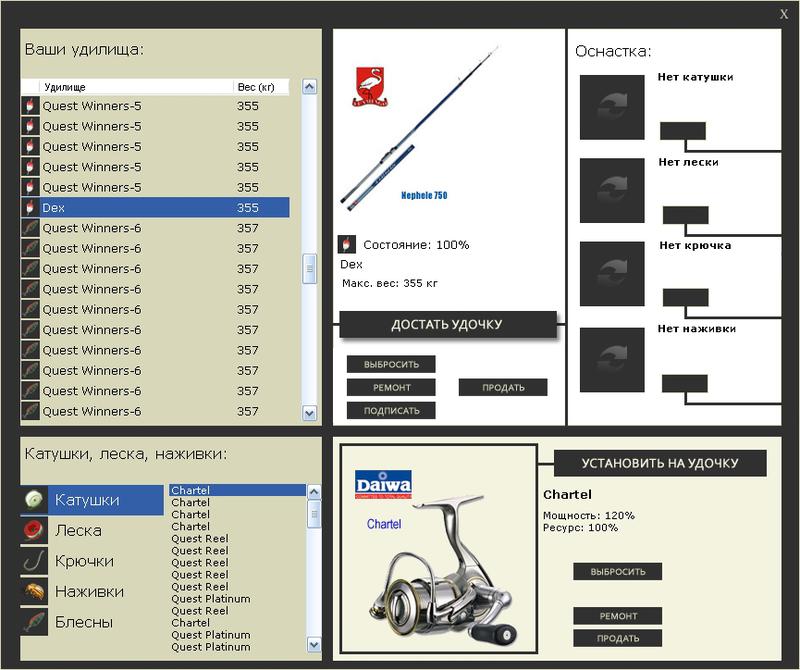800x670 pixels.
Task: Click the bobber icon next to Dex rod
Action: (30, 208)
